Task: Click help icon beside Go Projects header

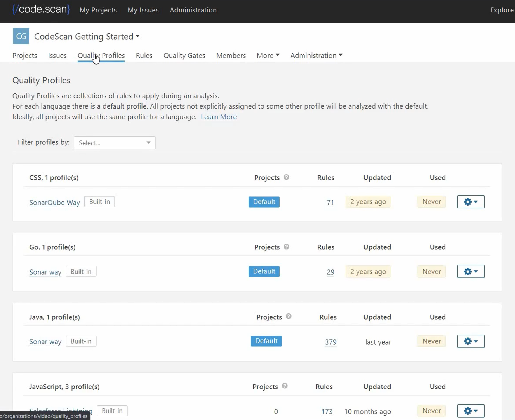Action: click(286, 247)
